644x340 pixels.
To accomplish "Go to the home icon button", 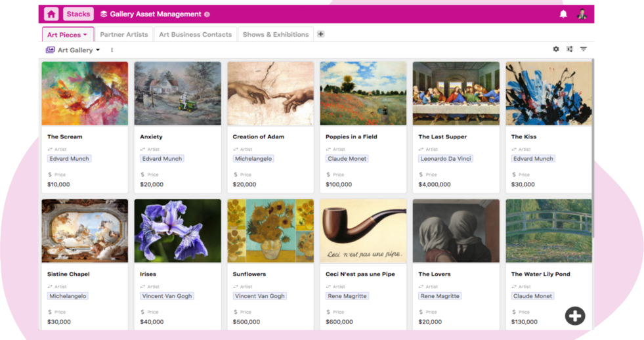I will [51, 14].
